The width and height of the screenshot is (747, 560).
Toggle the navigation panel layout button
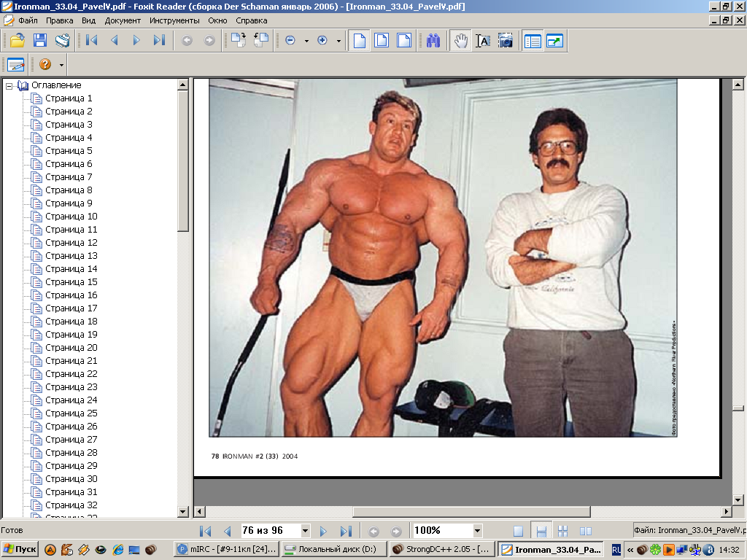pos(533,41)
